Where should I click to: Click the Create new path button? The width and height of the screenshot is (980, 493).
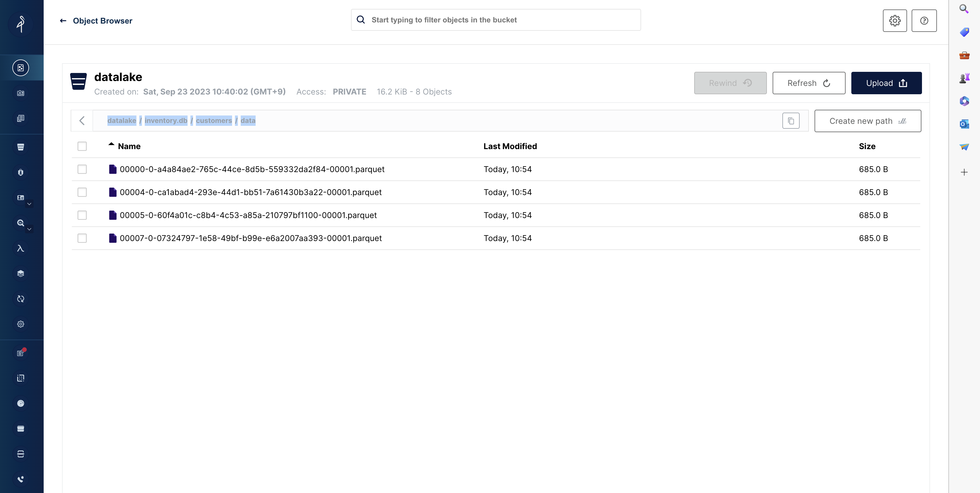[867, 121]
